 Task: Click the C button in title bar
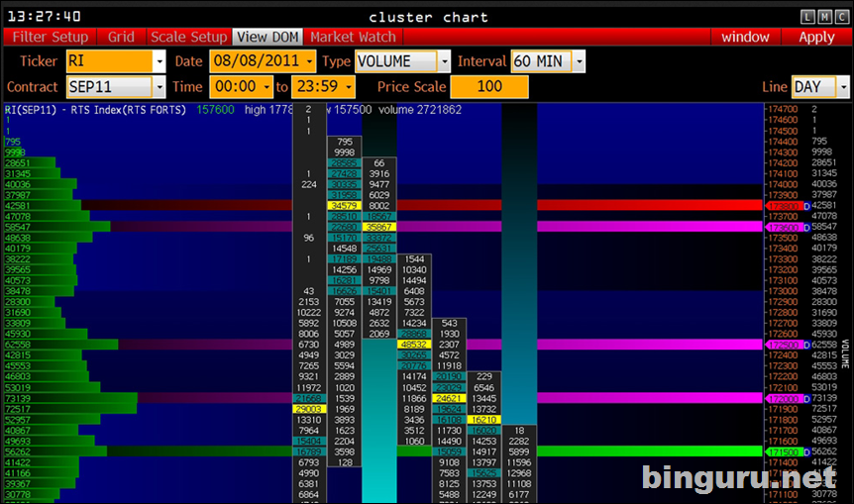pyautogui.click(x=842, y=18)
